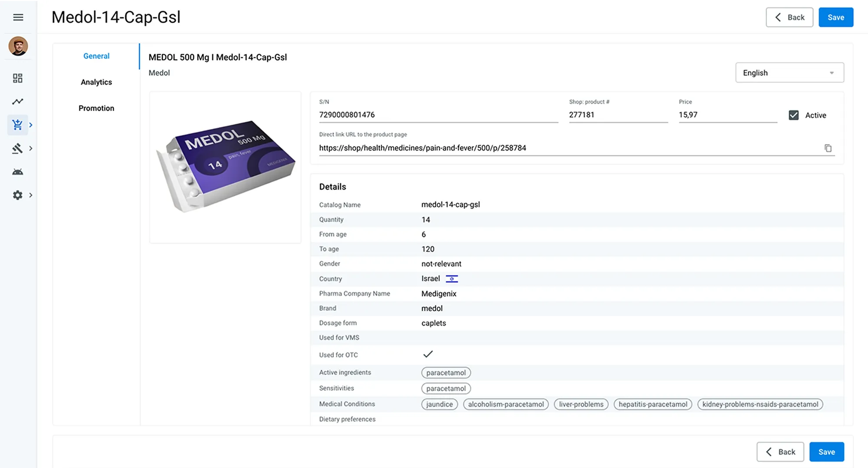Open the hamburger menu
The width and height of the screenshot is (868, 468).
(x=18, y=17)
